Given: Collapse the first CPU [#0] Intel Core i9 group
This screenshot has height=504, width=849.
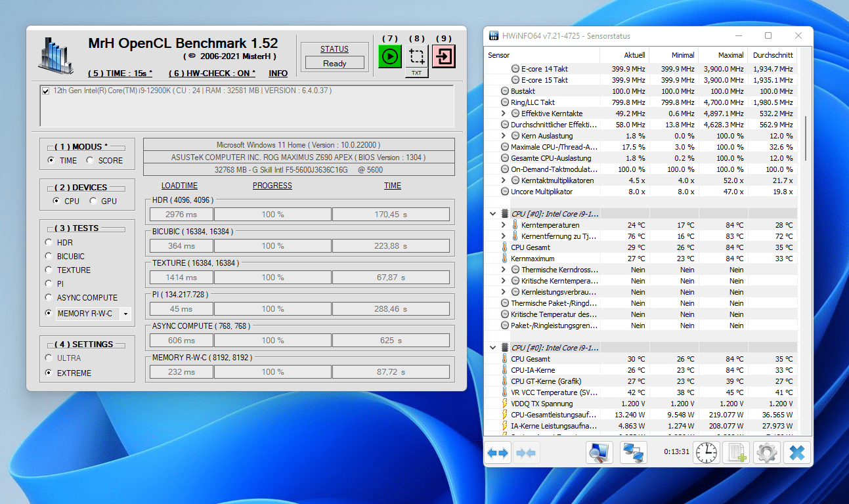Looking at the screenshot, I should click(492, 214).
